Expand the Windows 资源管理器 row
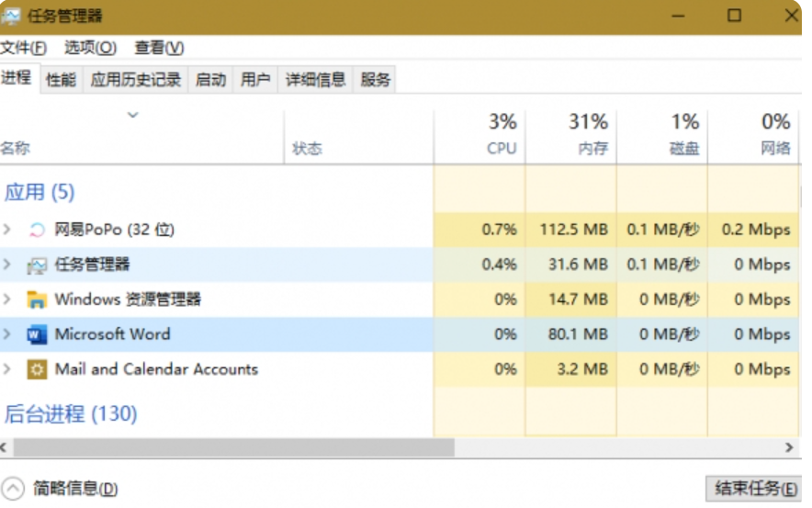 [x=7, y=299]
